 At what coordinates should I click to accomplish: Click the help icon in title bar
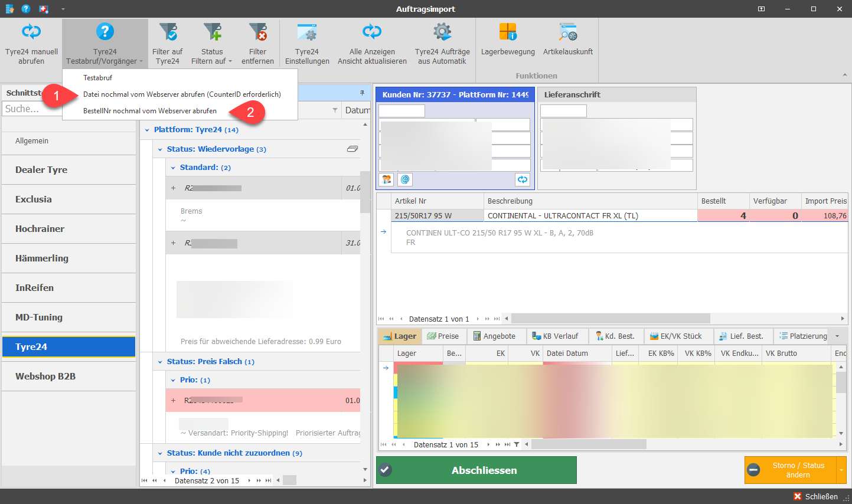point(26,9)
